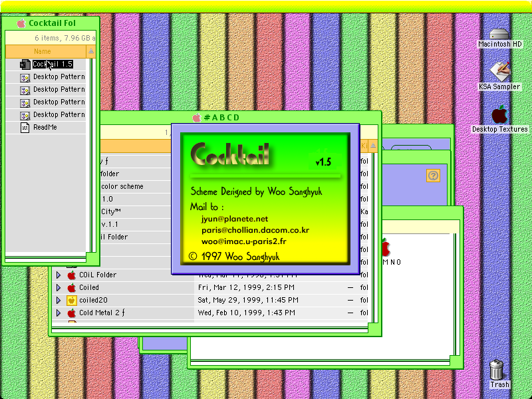Select the ReadMe file name

click(x=45, y=127)
